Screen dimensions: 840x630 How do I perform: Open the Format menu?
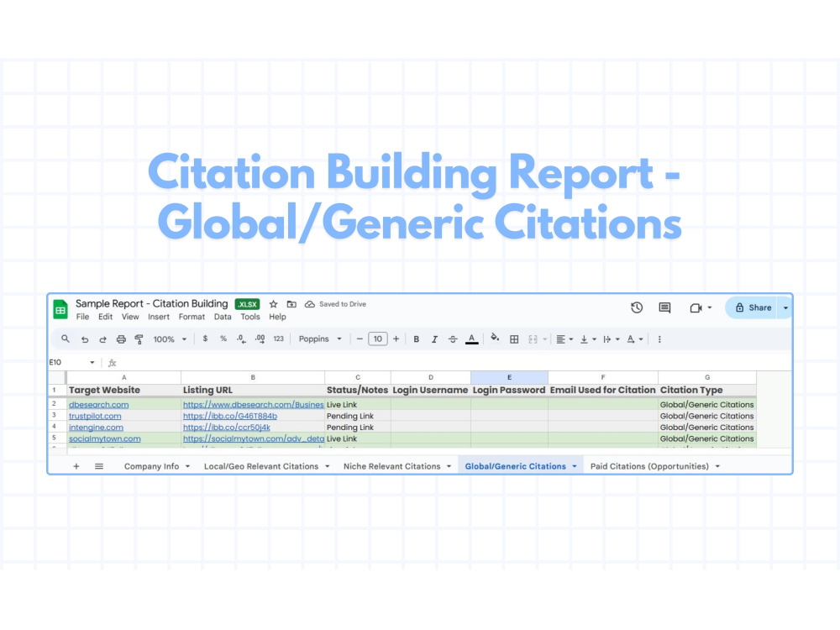pyautogui.click(x=192, y=317)
